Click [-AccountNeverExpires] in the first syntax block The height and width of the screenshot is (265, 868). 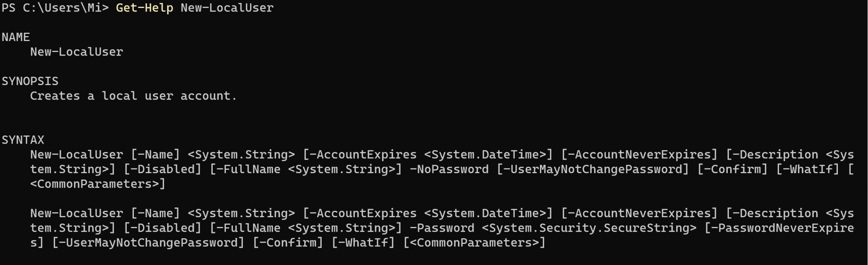point(639,155)
